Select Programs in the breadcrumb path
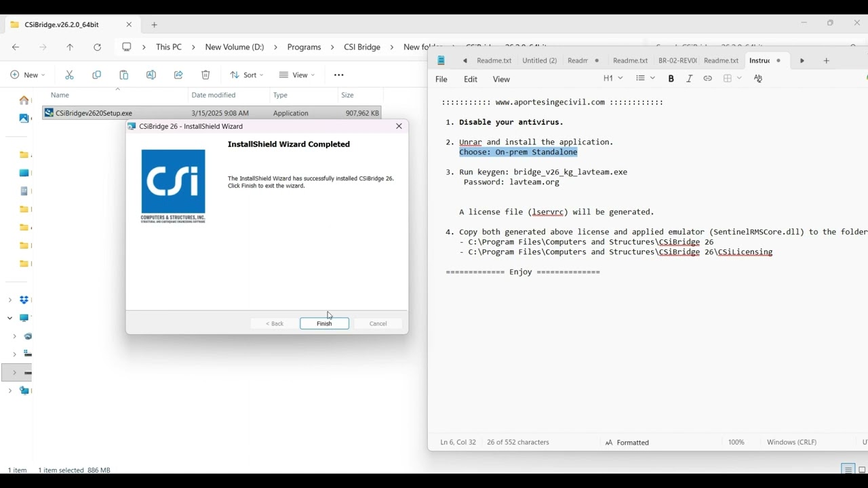This screenshot has height=488, width=868. [304, 47]
